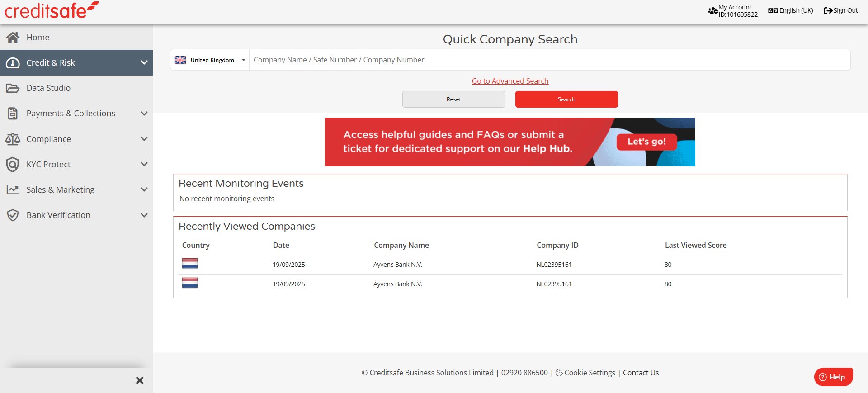
Task: Expand the Compliance menu chevron
Action: click(144, 139)
